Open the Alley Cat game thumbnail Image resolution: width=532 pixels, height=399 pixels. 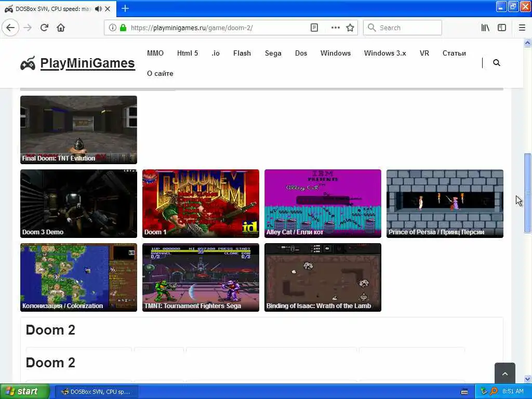pos(323,204)
